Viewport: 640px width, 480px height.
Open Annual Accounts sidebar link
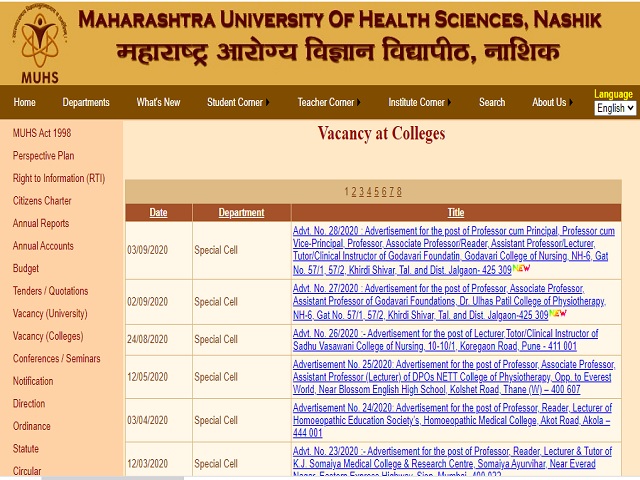click(x=43, y=246)
